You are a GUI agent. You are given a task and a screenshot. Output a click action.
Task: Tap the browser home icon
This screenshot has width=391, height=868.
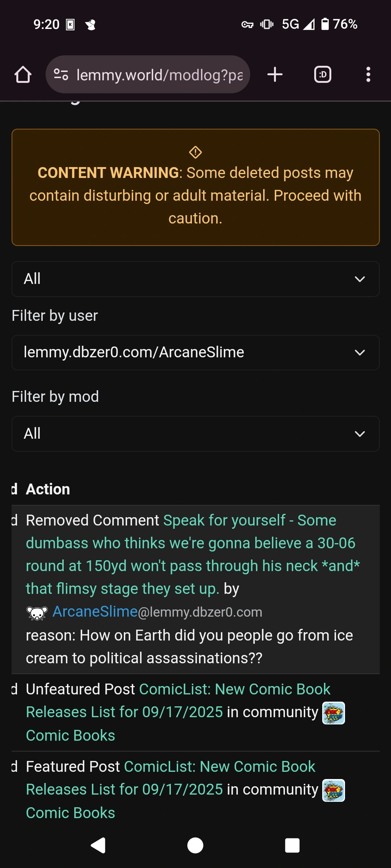[23, 75]
